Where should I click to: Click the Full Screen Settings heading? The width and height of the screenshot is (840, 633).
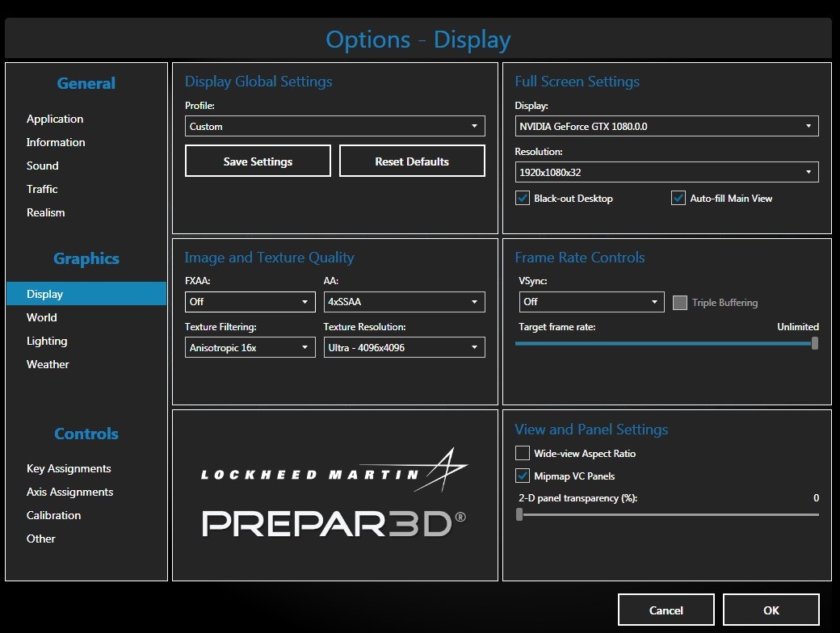point(577,82)
